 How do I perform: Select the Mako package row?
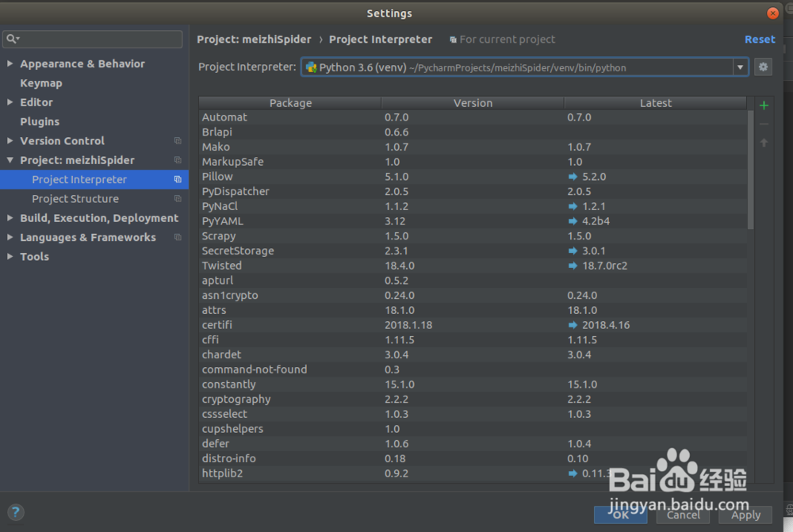pos(473,147)
